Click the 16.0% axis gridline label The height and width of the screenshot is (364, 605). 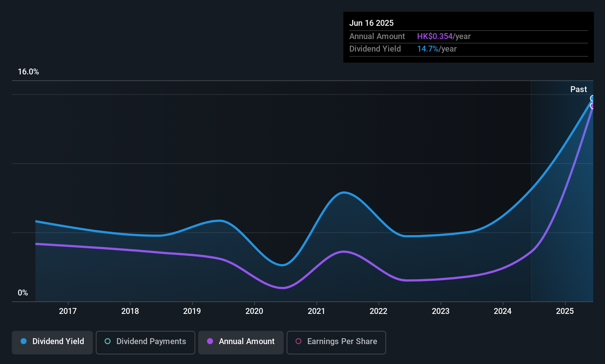click(28, 72)
